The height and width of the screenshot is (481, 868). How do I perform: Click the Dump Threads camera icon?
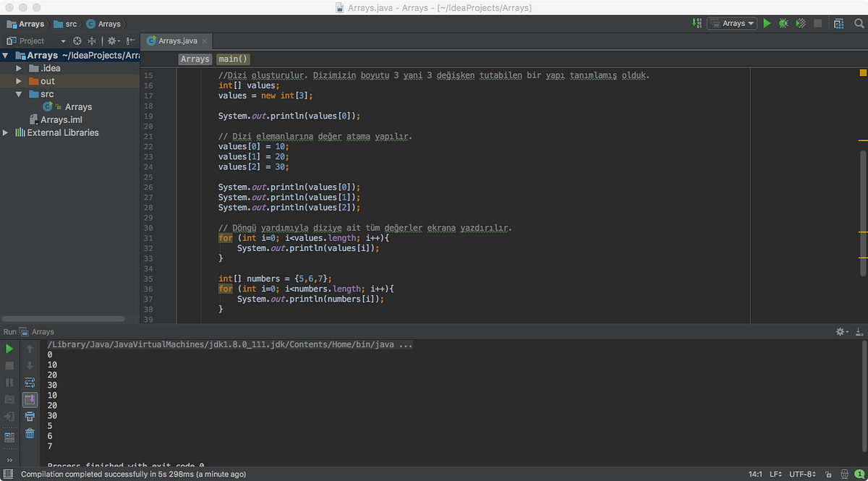pos(9,399)
